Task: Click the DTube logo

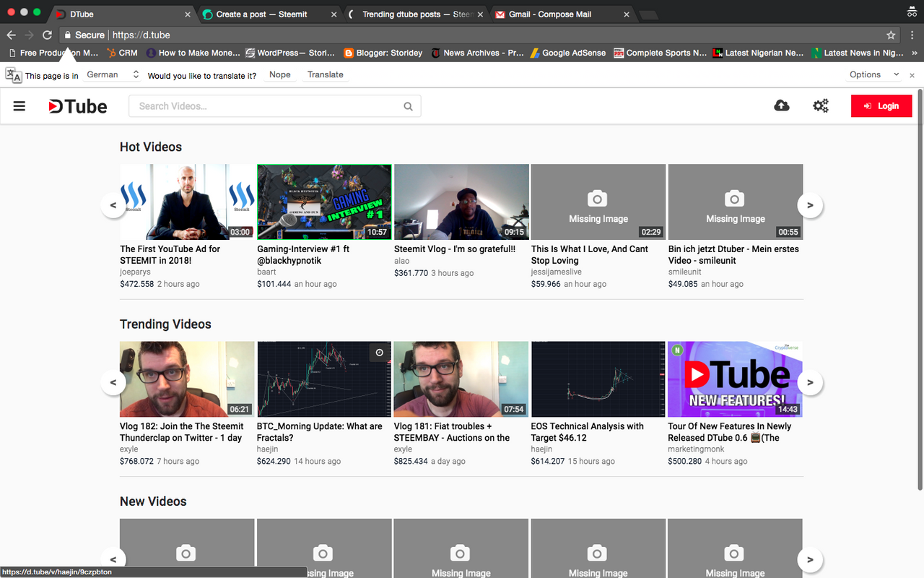Action: point(78,106)
